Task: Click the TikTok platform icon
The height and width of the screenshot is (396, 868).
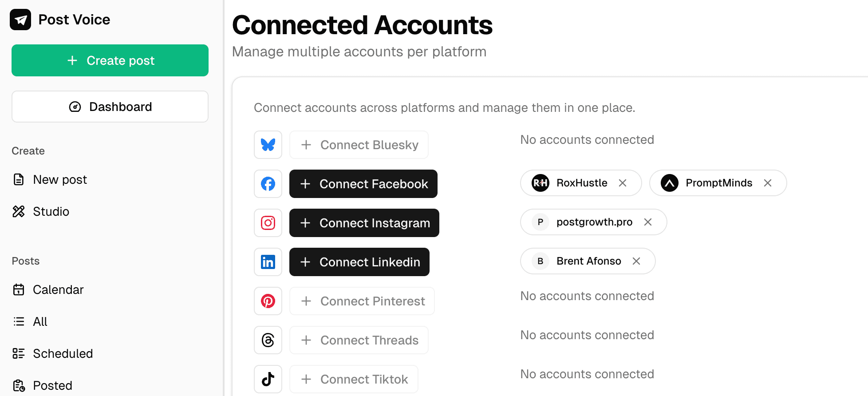Action: [x=268, y=379]
